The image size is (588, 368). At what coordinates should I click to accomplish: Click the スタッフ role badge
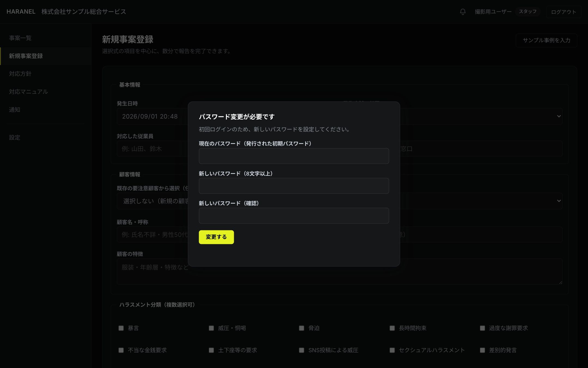pyautogui.click(x=527, y=11)
